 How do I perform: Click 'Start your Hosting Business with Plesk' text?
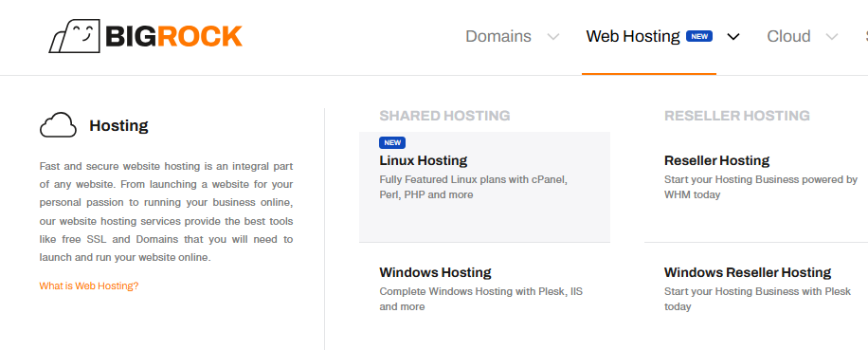pos(757,299)
